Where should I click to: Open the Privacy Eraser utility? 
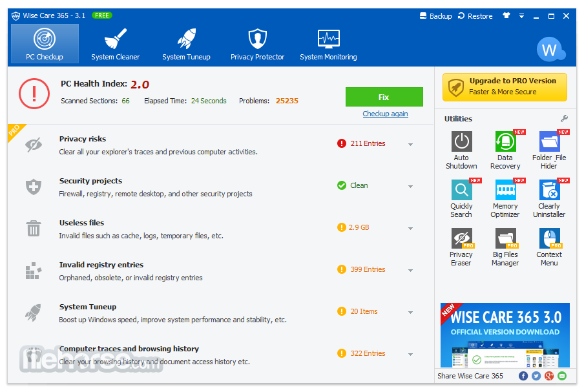[461, 247]
